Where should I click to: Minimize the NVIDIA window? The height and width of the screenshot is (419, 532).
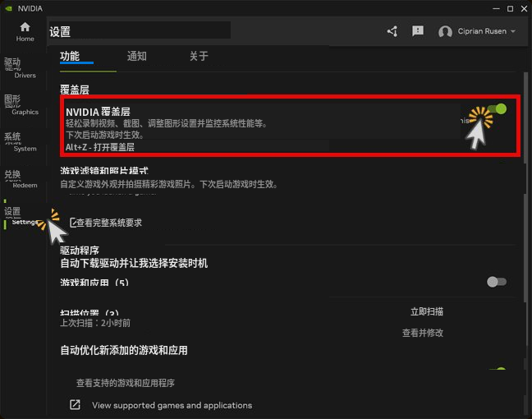click(x=496, y=8)
